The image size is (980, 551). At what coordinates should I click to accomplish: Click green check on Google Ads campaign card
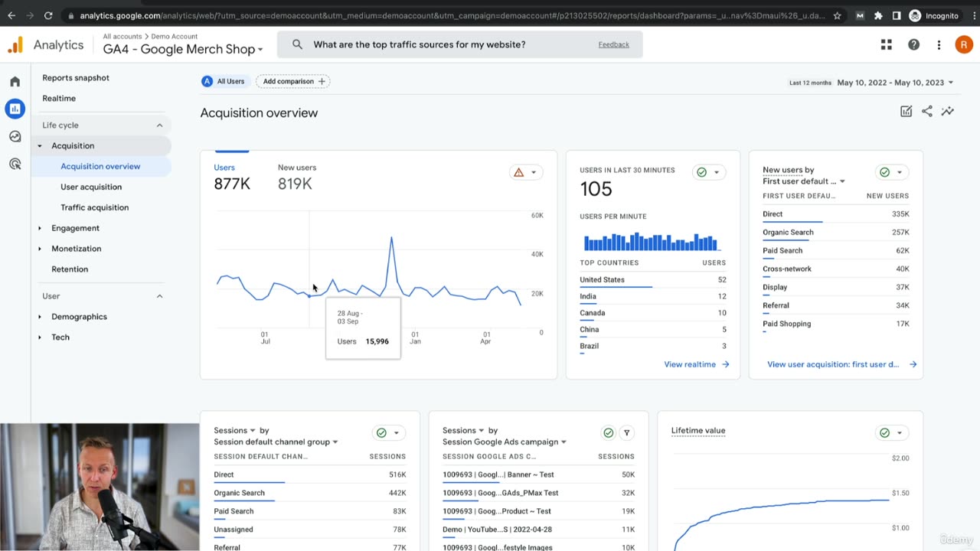(609, 432)
